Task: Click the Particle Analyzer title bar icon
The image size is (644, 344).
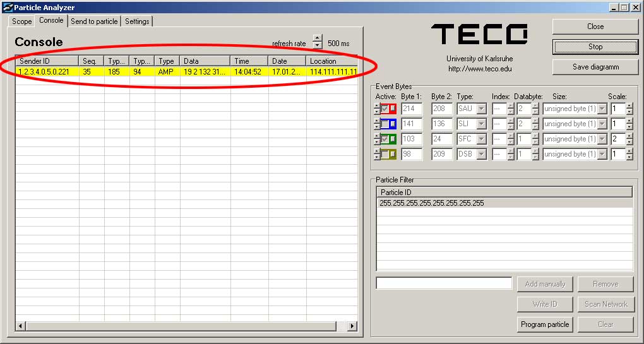Action: (x=8, y=8)
